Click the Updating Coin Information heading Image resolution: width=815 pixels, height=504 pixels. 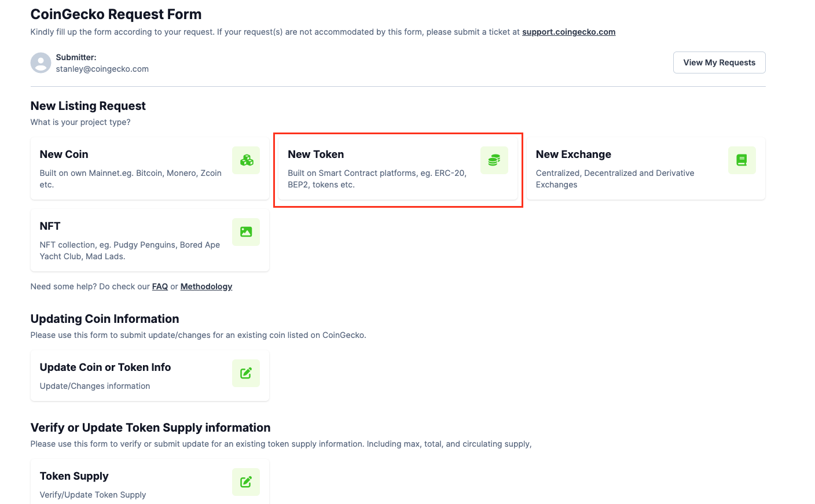click(105, 319)
